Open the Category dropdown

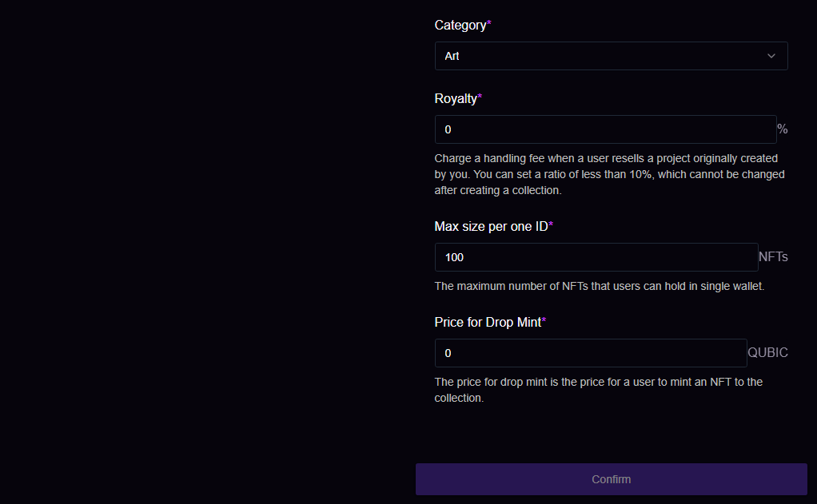click(611, 56)
